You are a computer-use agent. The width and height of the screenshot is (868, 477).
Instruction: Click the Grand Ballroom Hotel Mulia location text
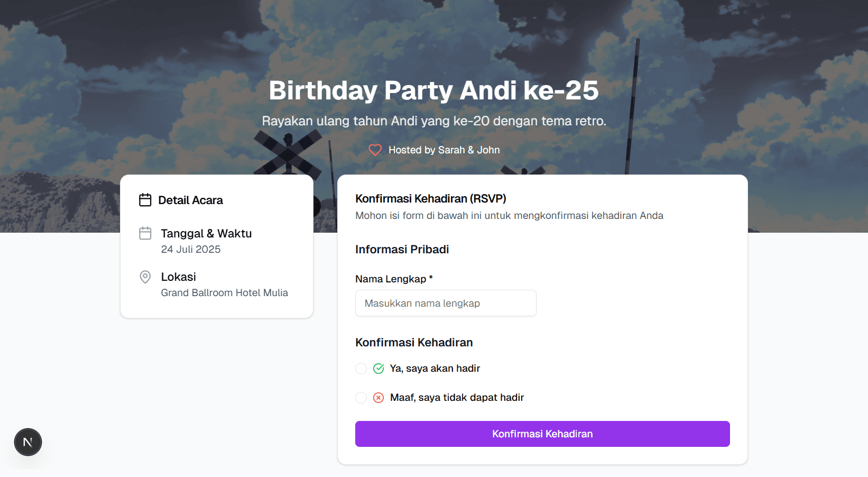pos(225,293)
